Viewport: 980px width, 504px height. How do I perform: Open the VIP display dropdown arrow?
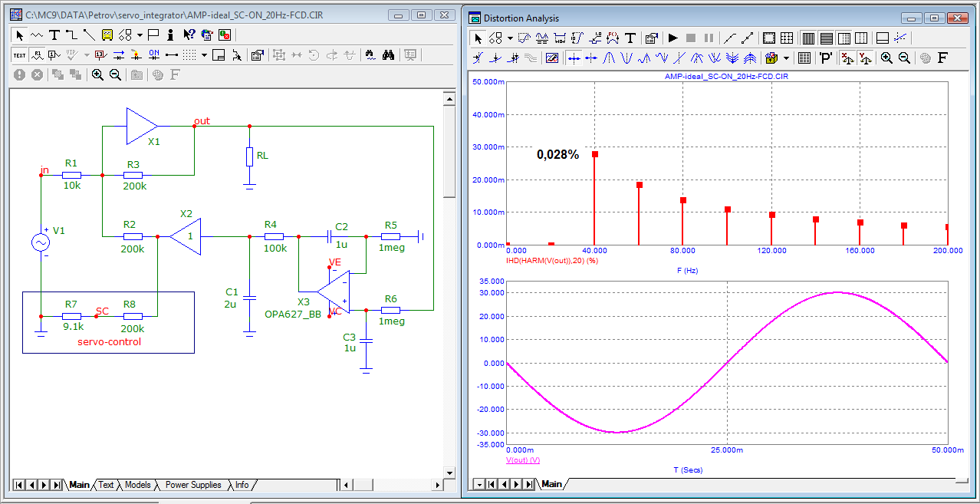pos(87,55)
